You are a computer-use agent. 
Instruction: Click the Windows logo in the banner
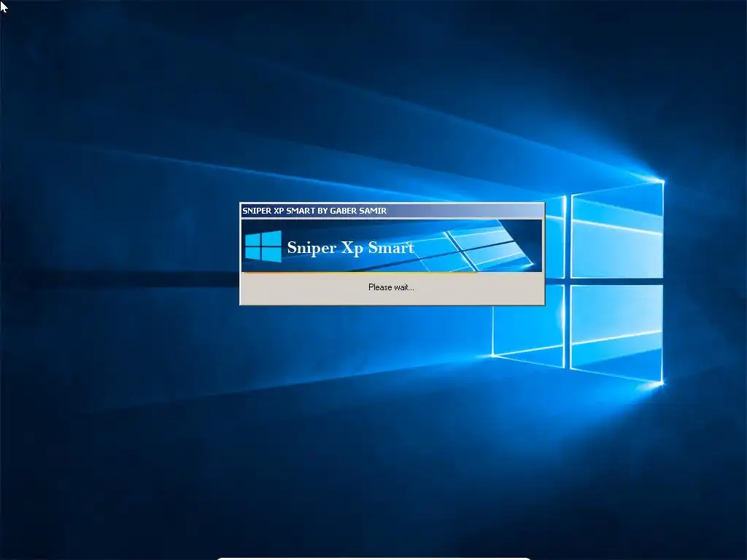263,246
